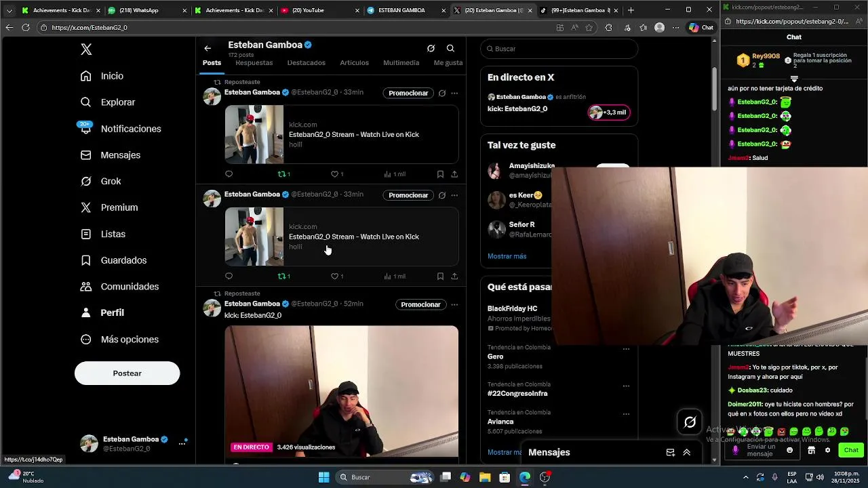This screenshot has height=488, width=868.
Task: Open Comunidades in X sidebar
Action: 119,287
